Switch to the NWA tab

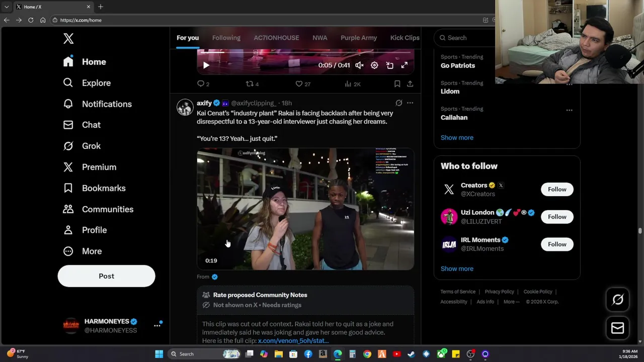319,38
